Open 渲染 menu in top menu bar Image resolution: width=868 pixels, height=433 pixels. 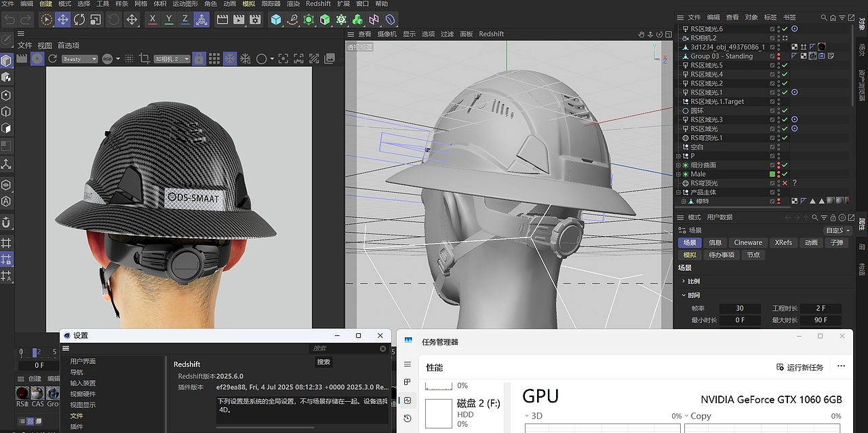[293, 4]
